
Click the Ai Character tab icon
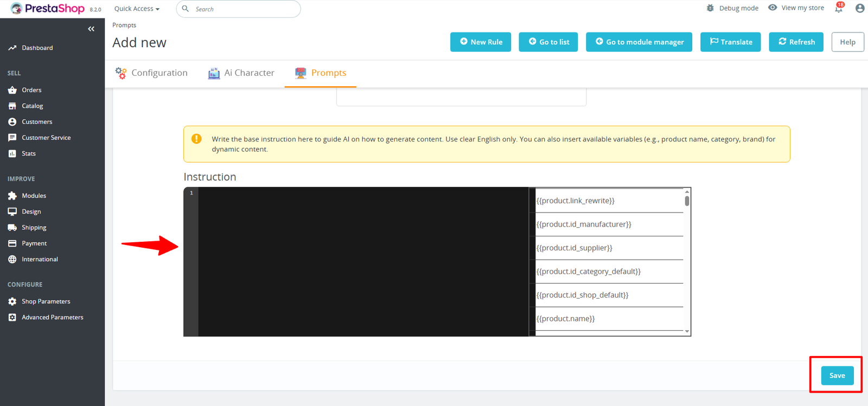(x=214, y=73)
